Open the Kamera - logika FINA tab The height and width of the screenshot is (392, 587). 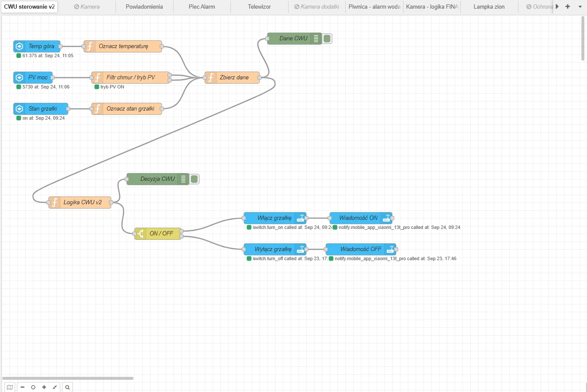(x=432, y=7)
